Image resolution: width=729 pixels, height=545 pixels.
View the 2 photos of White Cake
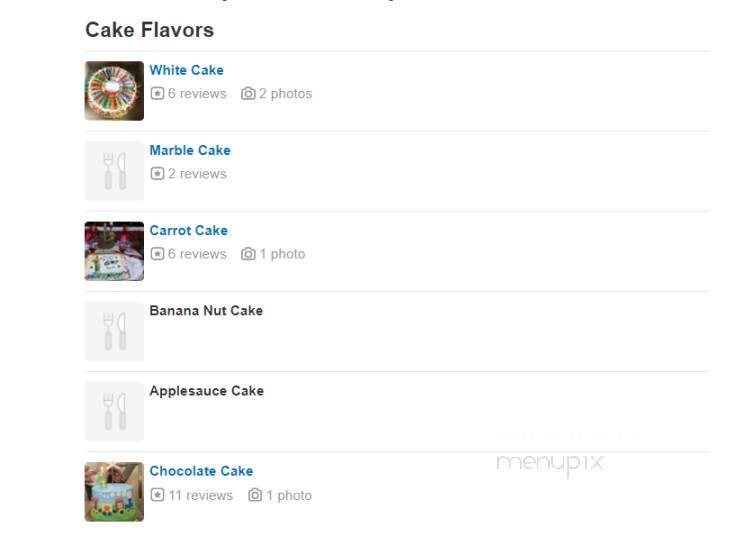coord(285,93)
